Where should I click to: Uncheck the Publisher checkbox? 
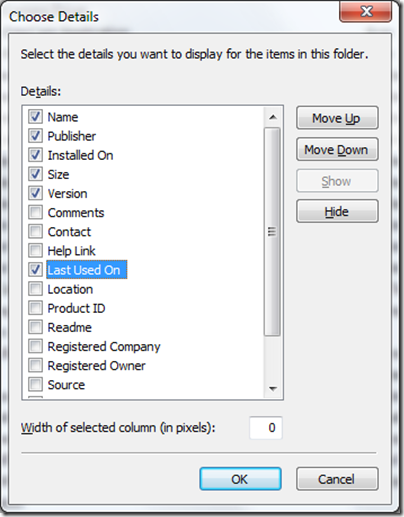pyautogui.click(x=35, y=136)
